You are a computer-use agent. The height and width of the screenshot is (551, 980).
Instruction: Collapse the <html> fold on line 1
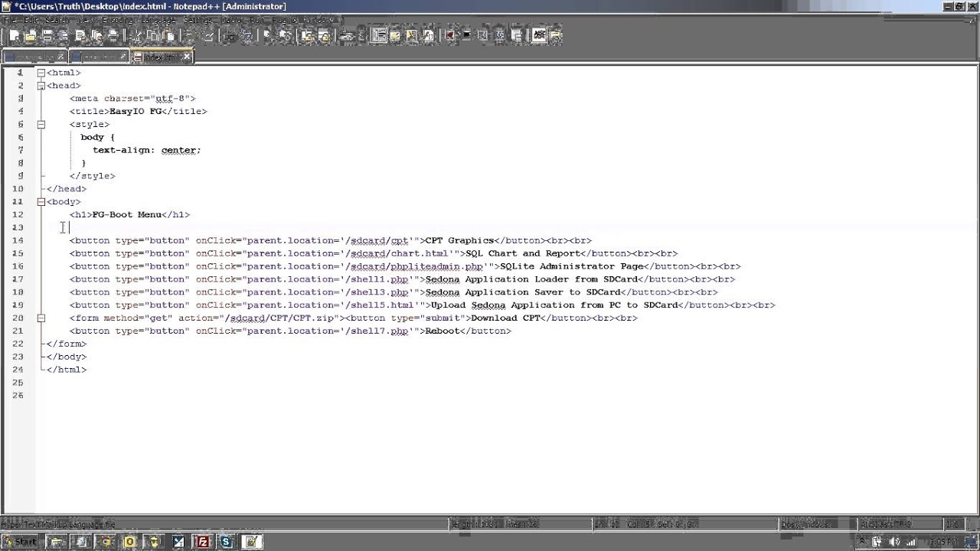41,73
